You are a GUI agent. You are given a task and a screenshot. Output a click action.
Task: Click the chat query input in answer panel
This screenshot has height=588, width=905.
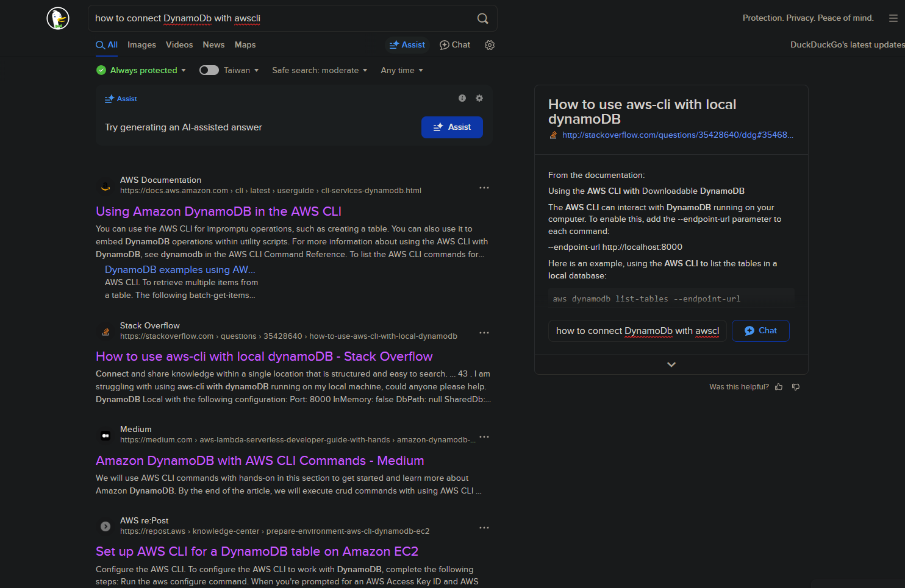637,331
